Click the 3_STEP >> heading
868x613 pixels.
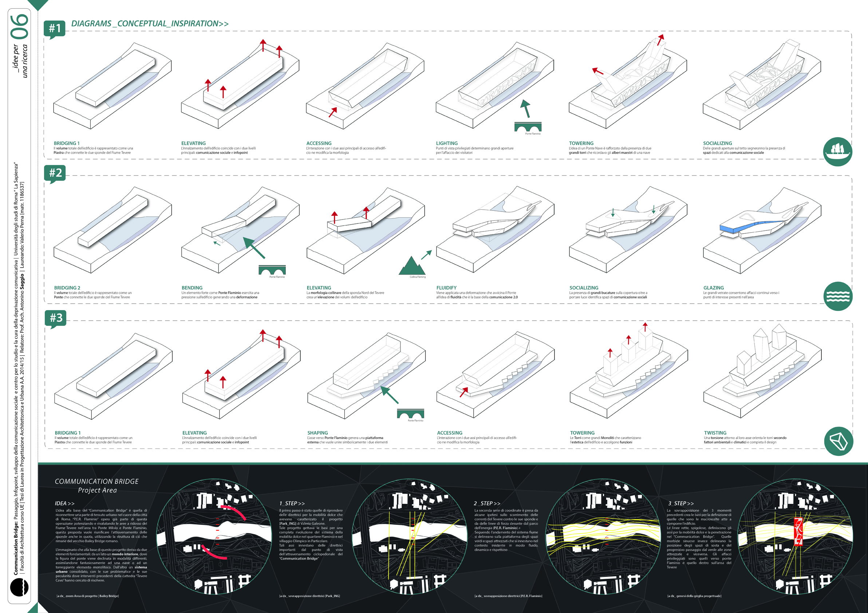coord(680,503)
